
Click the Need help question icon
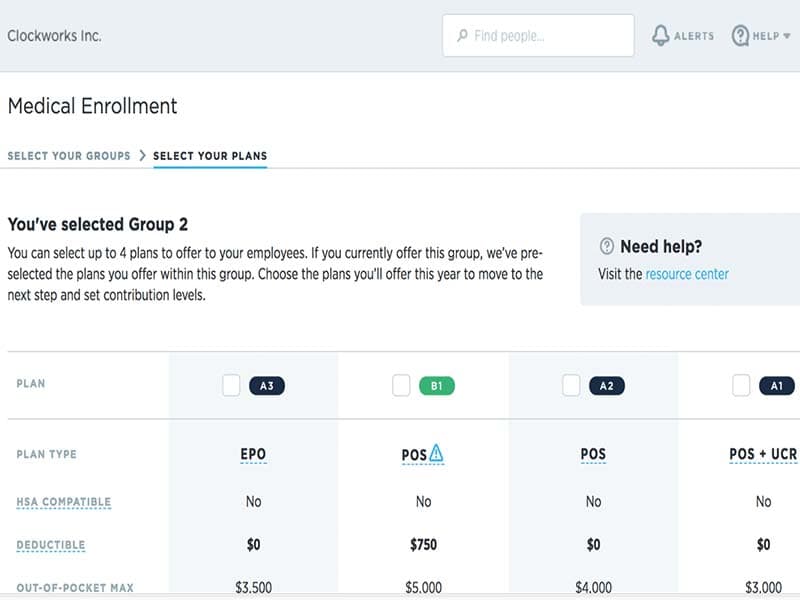coord(606,247)
